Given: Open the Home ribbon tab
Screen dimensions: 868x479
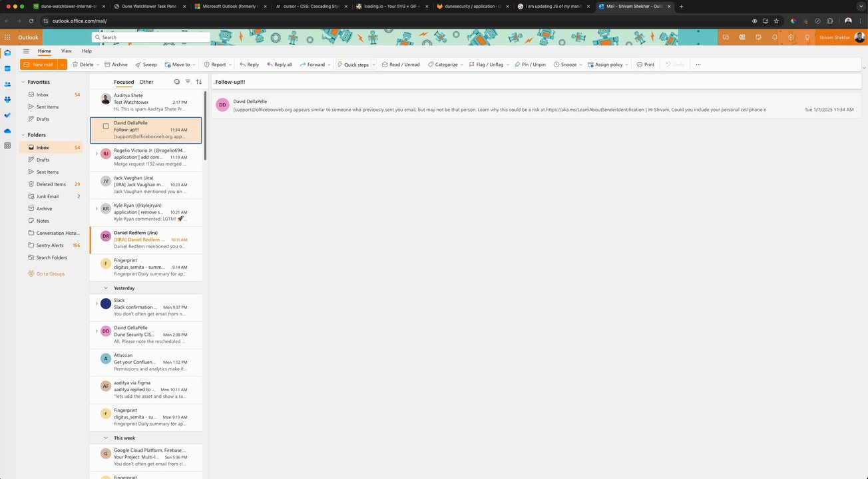Looking at the screenshot, I should pyautogui.click(x=44, y=51).
